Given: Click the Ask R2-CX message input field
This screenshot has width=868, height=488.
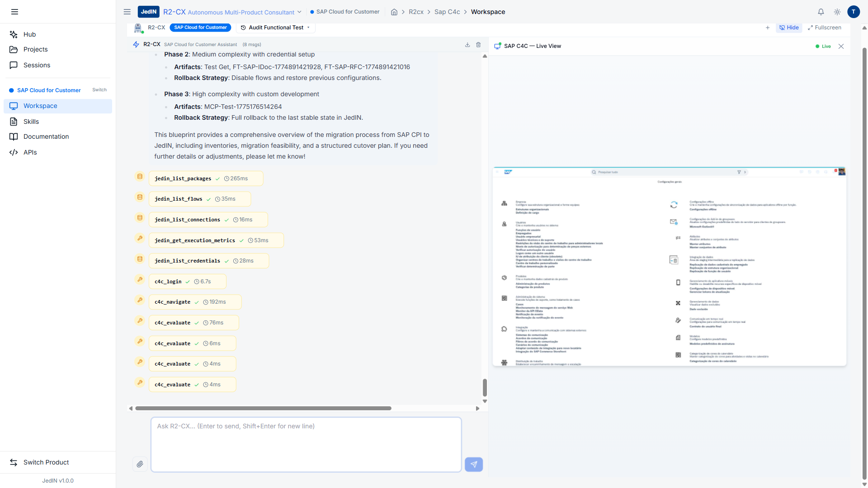Looking at the screenshot, I should [306, 444].
